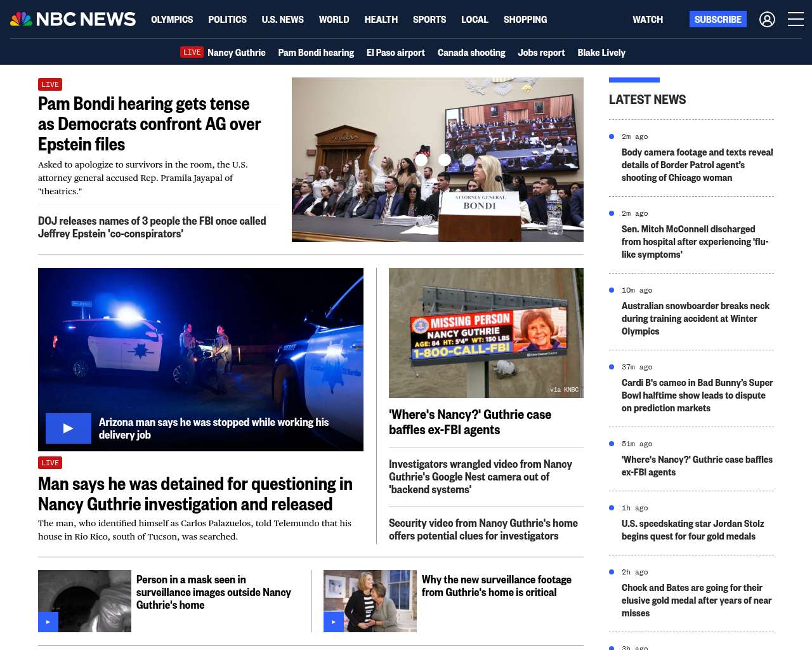Open Google Nest camera backend systems story
The width and height of the screenshot is (812, 650).
pyautogui.click(x=480, y=477)
